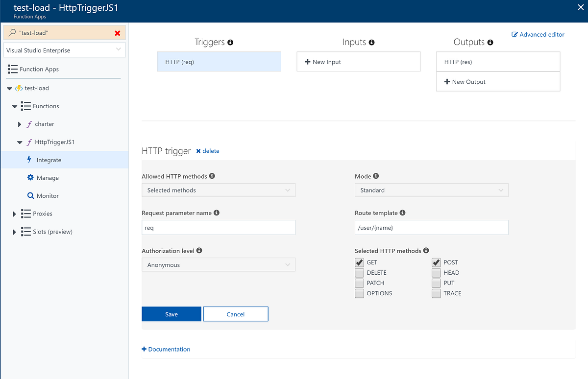
Task: Add a New Output binding
Action: (498, 82)
